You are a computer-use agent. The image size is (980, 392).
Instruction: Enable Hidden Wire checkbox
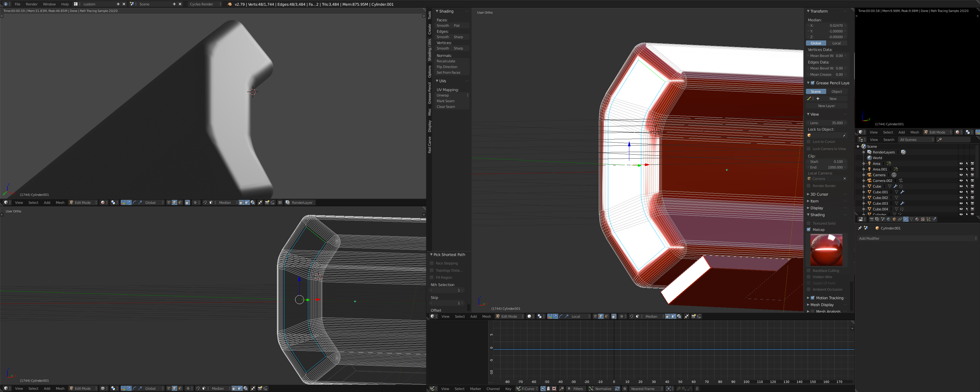tap(809, 277)
